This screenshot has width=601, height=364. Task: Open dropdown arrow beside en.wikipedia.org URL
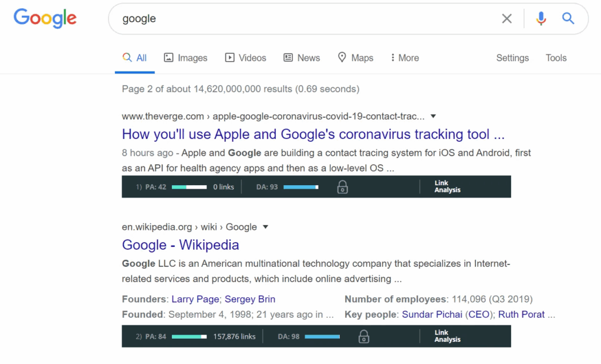(265, 227)
